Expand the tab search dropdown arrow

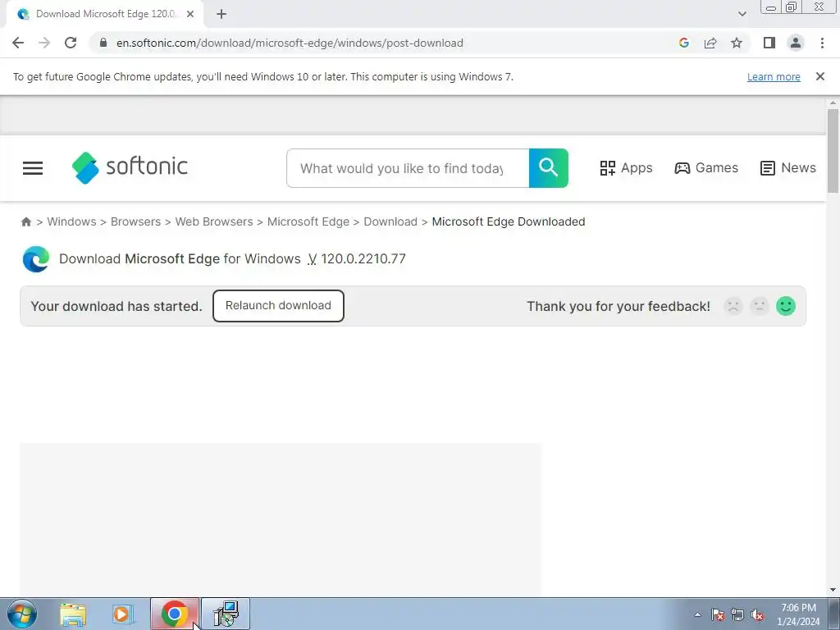point(742,14)
